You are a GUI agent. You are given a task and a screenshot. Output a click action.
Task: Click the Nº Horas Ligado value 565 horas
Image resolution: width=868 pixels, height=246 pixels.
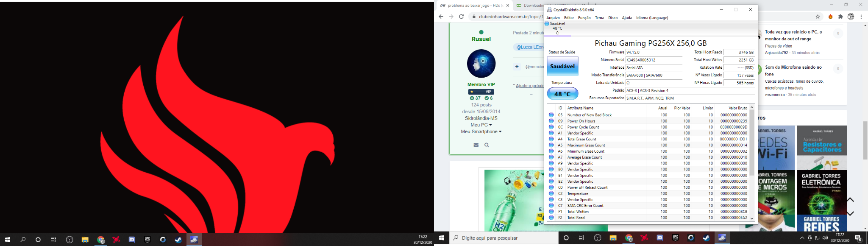pos(739,83)
